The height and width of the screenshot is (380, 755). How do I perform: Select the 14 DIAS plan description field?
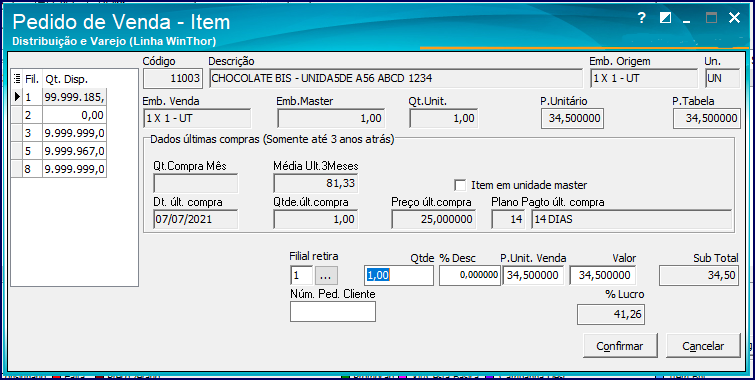(632, 220)
